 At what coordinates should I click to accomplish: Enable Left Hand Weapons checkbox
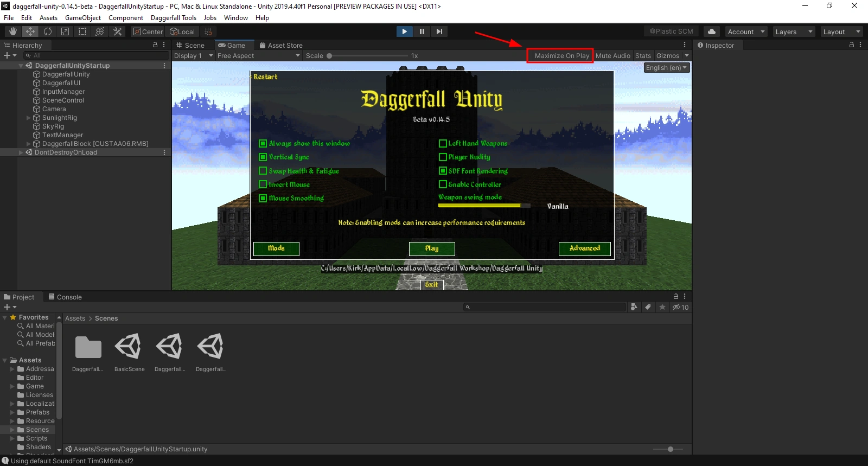[443, 143]
